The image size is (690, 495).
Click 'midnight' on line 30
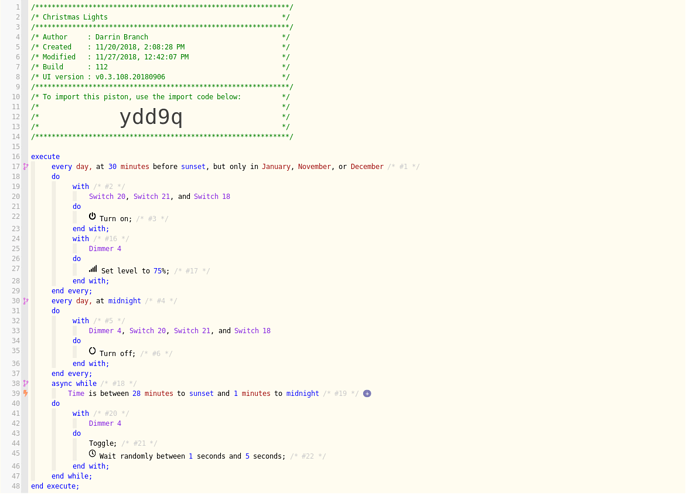[125, 301]
